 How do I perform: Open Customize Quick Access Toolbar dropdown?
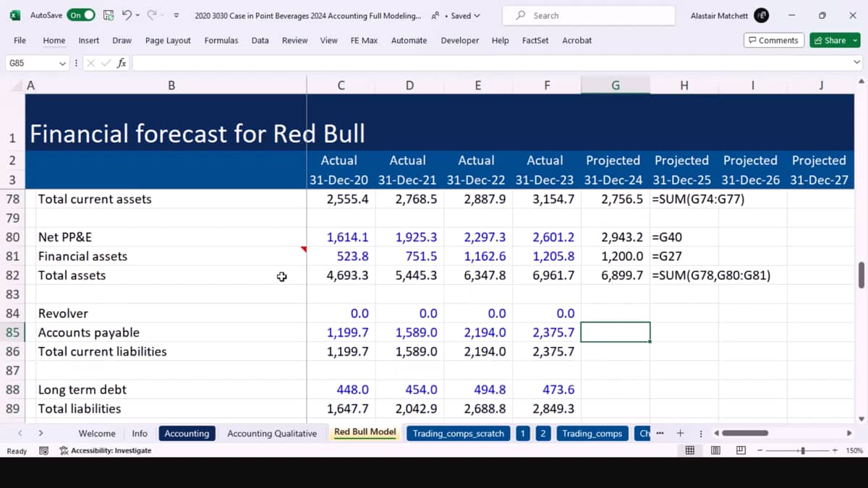(176, 15)
